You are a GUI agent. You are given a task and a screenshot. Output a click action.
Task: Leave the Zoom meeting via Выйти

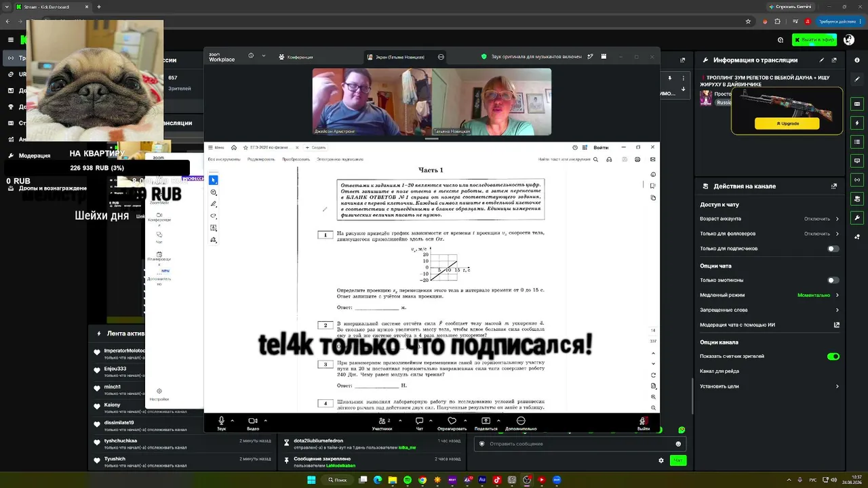tap(643, 424)
